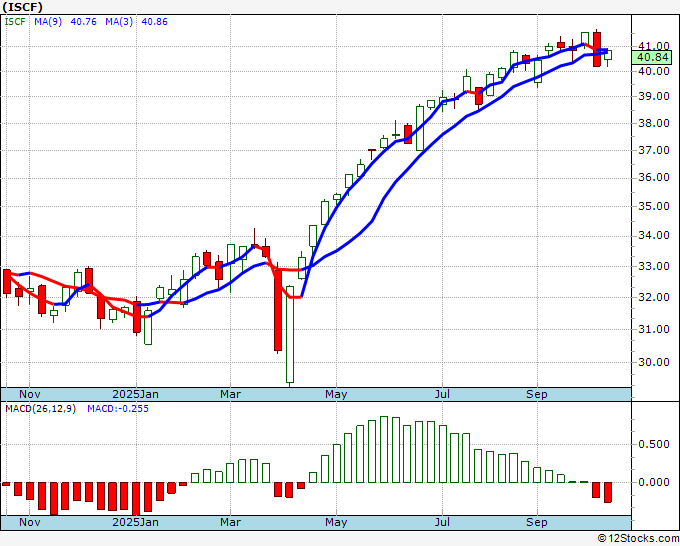
Task: Click the MACD(26,12,9) indicator label
Action: (40, 409)
